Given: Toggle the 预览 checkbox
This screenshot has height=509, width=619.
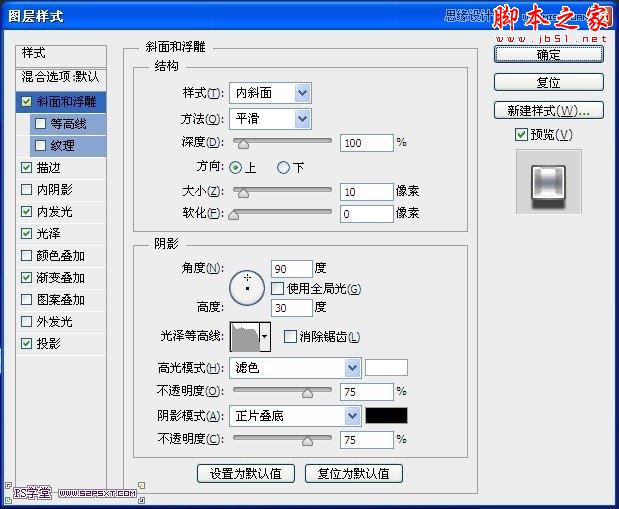Looking at the screenshot, I should coord(521,135).
